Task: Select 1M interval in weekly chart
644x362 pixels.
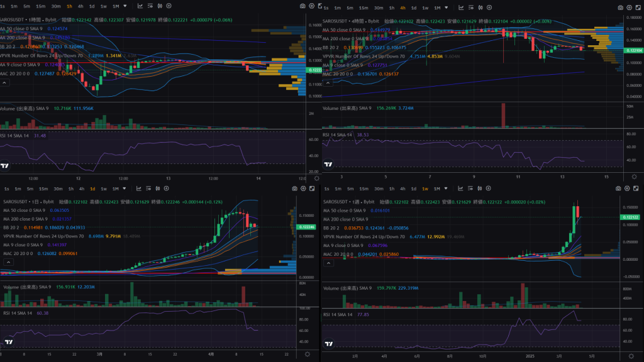Action: click(437, 189)
